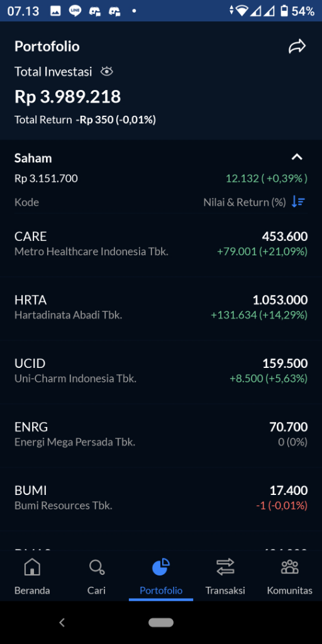Screen dimensions: 322x644
Task: Sort holdings by the Kode column header
Action: (x=26, y=202)
